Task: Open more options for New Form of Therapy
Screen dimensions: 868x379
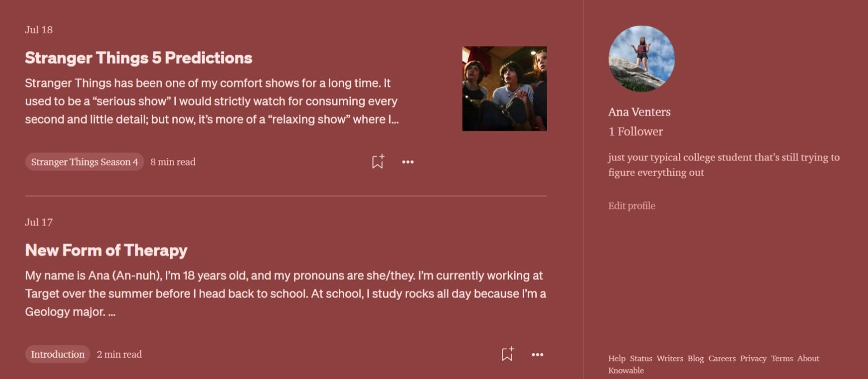Action: pos(537,355)
